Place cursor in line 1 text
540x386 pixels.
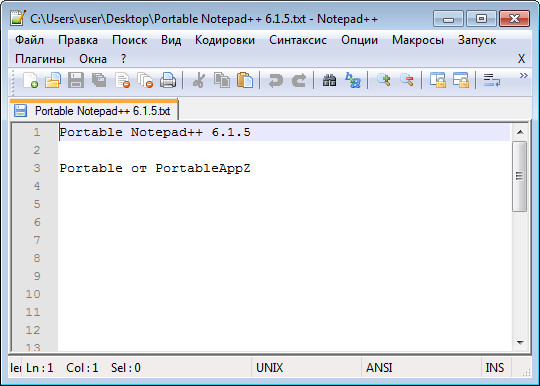(155, 132)
